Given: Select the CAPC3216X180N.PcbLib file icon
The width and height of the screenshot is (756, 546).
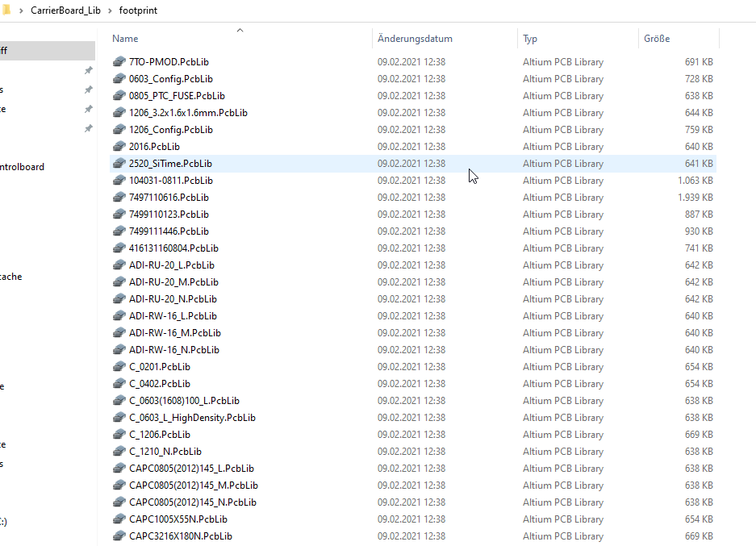Looking at the screenshot, I should (119, 536).
